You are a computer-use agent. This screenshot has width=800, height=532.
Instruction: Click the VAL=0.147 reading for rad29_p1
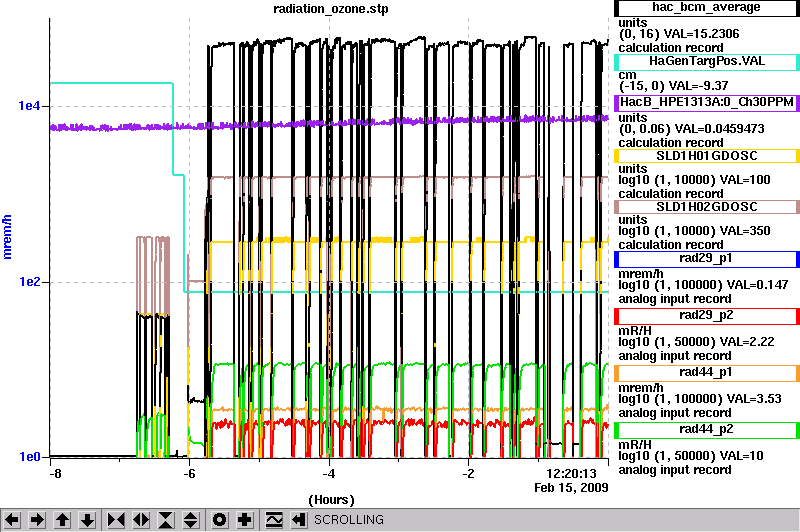pos(757,285)
